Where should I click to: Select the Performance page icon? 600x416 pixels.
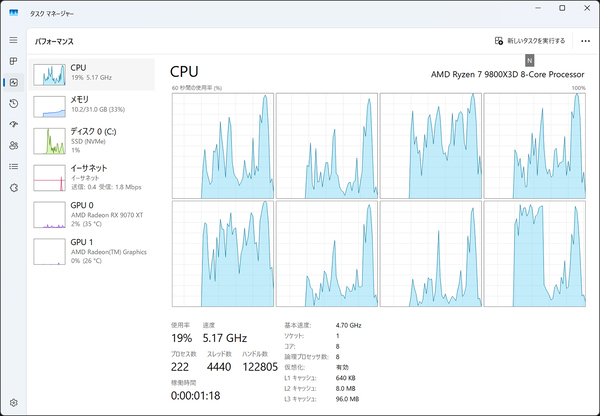point(13,82)
